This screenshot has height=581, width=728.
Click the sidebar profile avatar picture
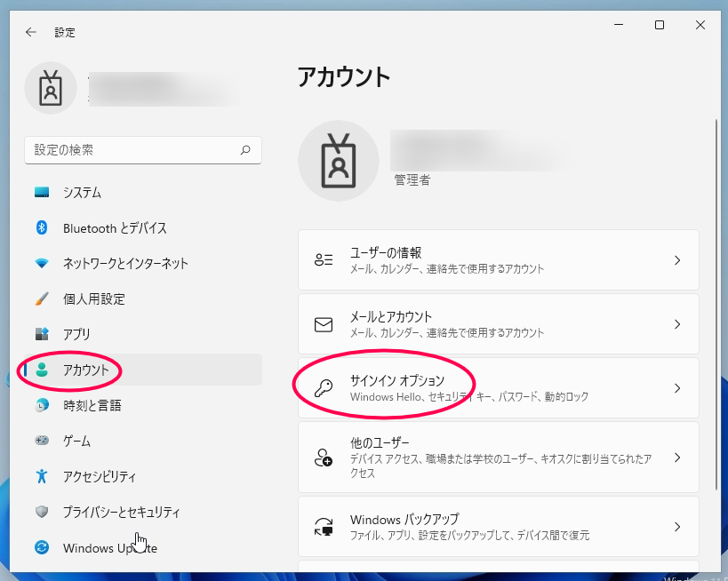click(51, 88)
